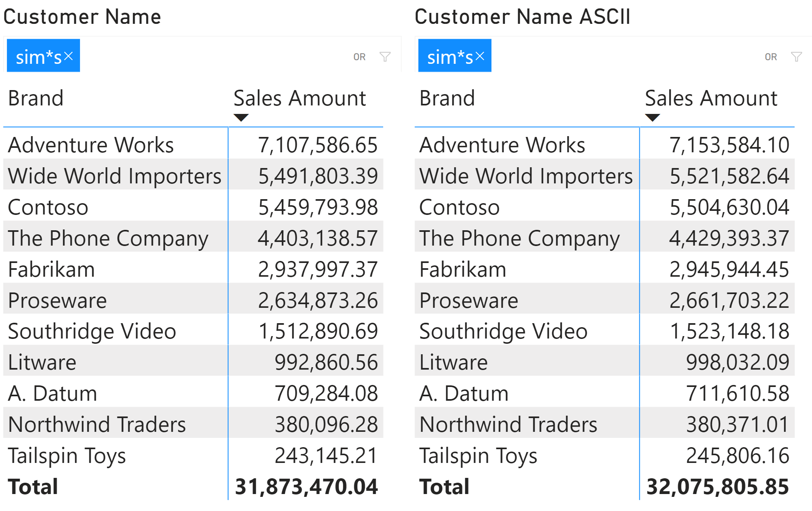This screenshot has height=511, width=812.
Task: Click value 711,610.58
Action: pyautogui.click(x=738, y=393)
